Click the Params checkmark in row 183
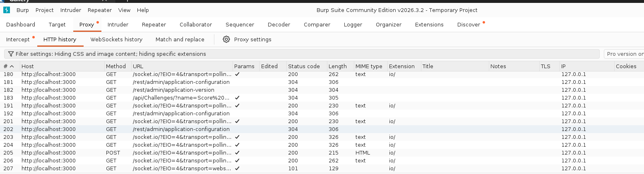The image size is (644, 174). (237, 98)
